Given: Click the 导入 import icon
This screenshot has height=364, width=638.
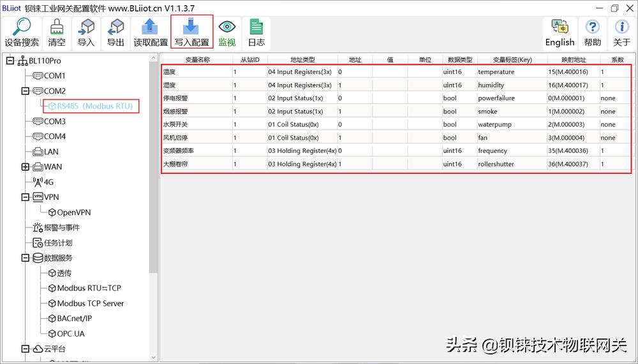Looking at the screenshot, I should 86,27.
